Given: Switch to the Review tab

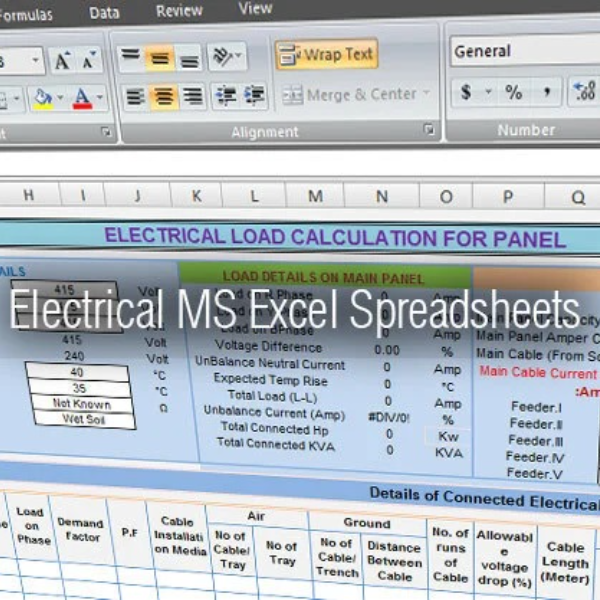Looking at the screenshot, I should [179, 11].
